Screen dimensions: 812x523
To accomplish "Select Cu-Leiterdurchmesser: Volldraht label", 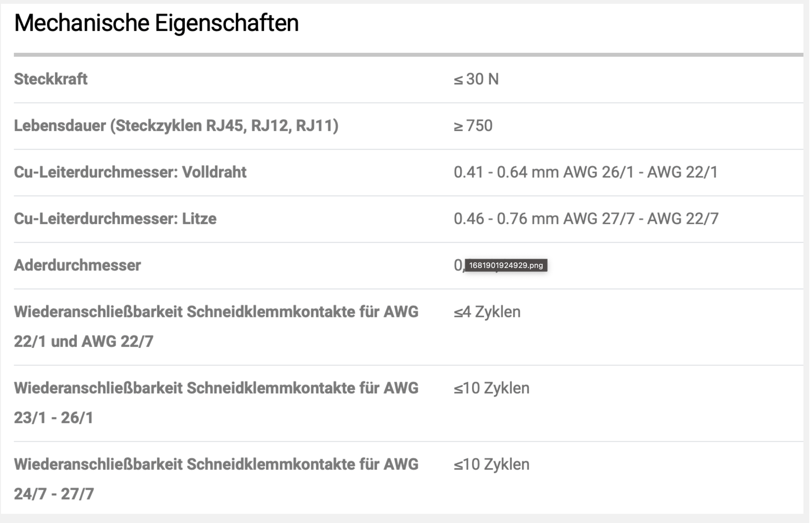I will pyautogui.click(x=130, y=172).
